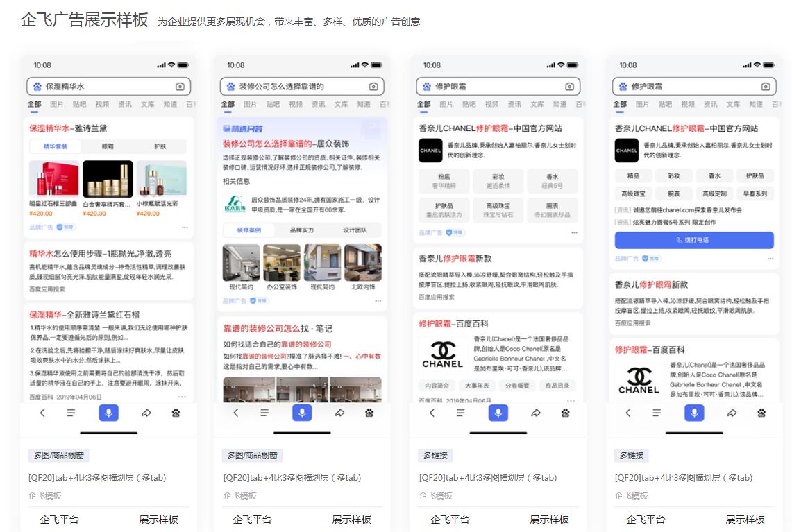Open the 北欧内饰 case photo
This screenshot has width=792, height=532.
(362, 262)
